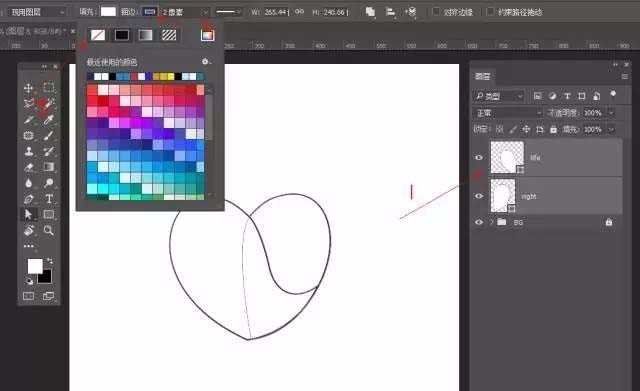The height and width of the screenshot is (391, 640).
Task: Select the Move tool
Action: [x=29, y=88]
